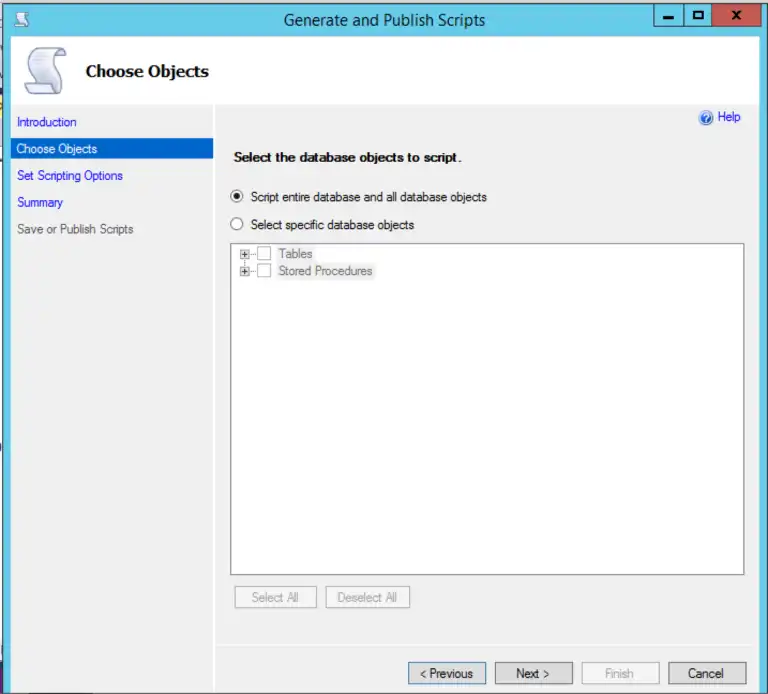Image resolution: width=768 pixels, height=694 pixels.
Task: Check the Tables checkbox
Action: point(264,254)
